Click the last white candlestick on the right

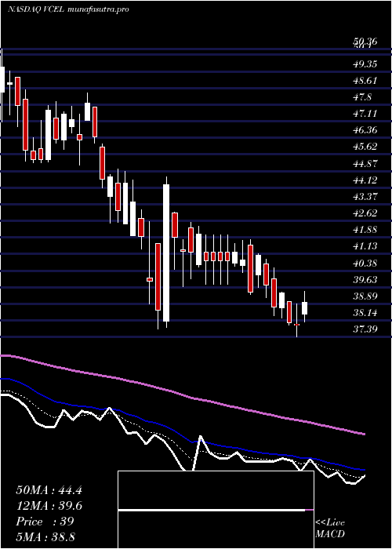[304, 307]
